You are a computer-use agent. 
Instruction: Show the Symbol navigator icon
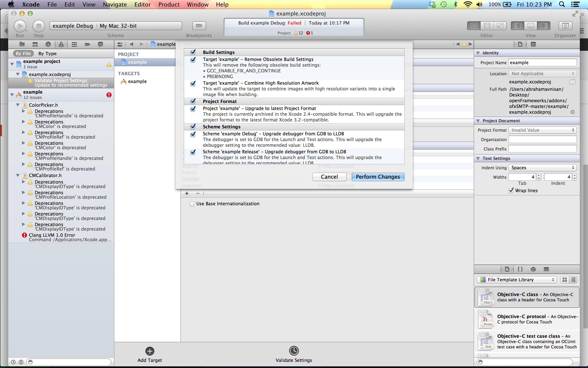(35, 44)
